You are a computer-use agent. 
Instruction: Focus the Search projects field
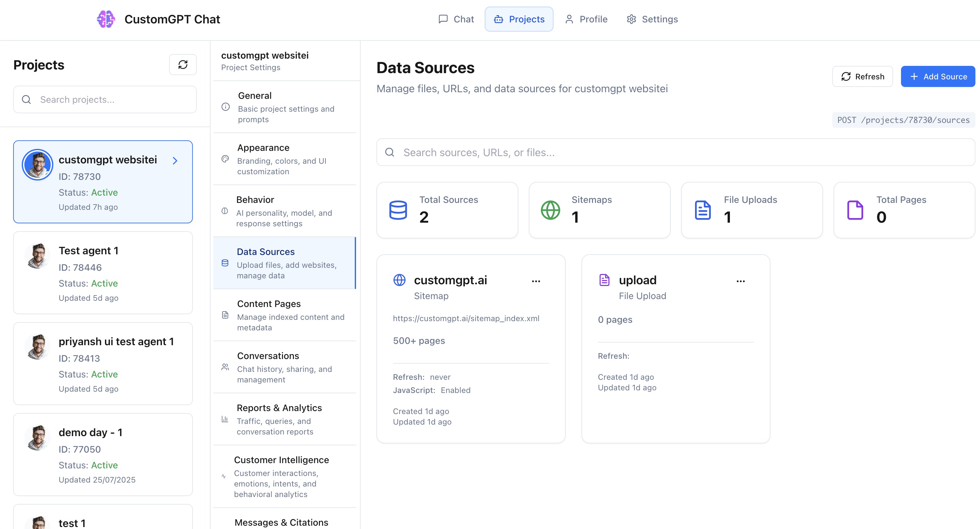click(x=105, y=99)
